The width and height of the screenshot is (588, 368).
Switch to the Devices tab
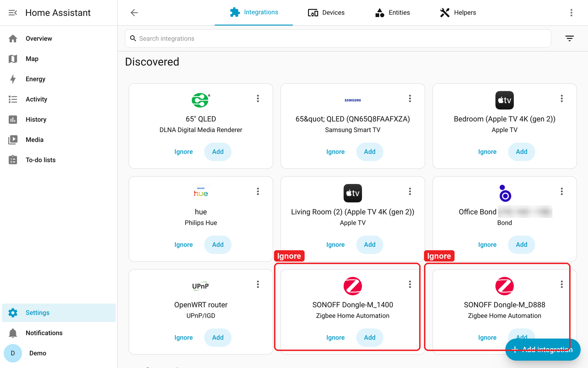pos(326,13)
